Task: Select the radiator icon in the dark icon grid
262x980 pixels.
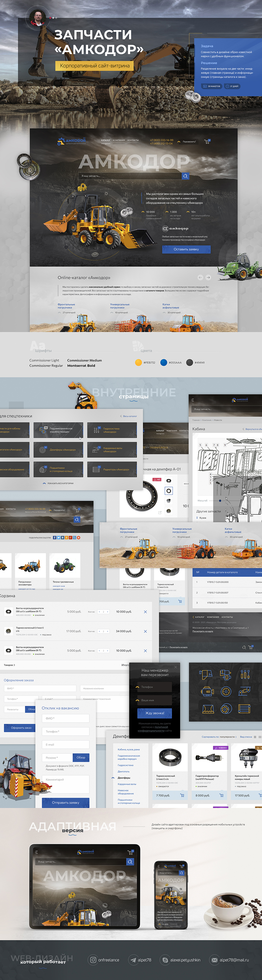Action: point(244,708)
